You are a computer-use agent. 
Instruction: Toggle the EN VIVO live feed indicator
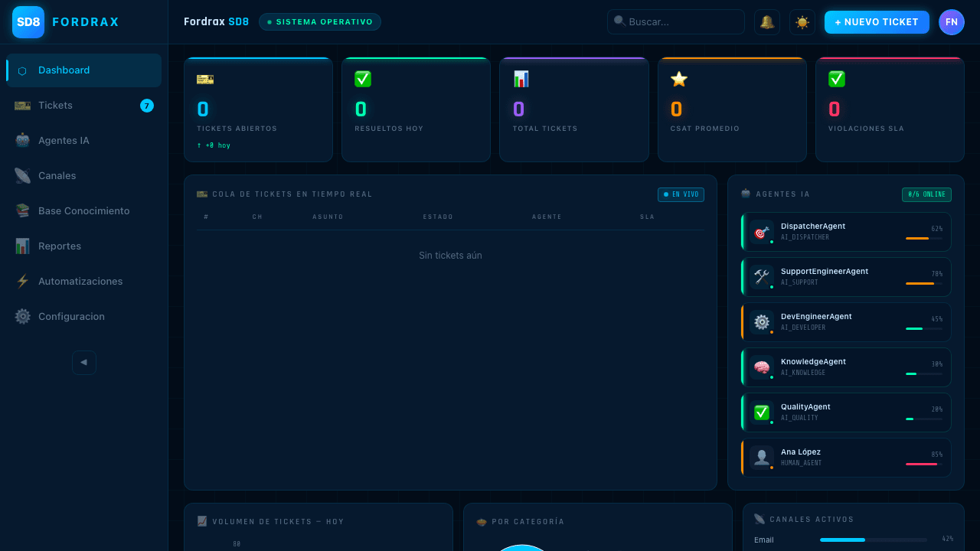681,194
